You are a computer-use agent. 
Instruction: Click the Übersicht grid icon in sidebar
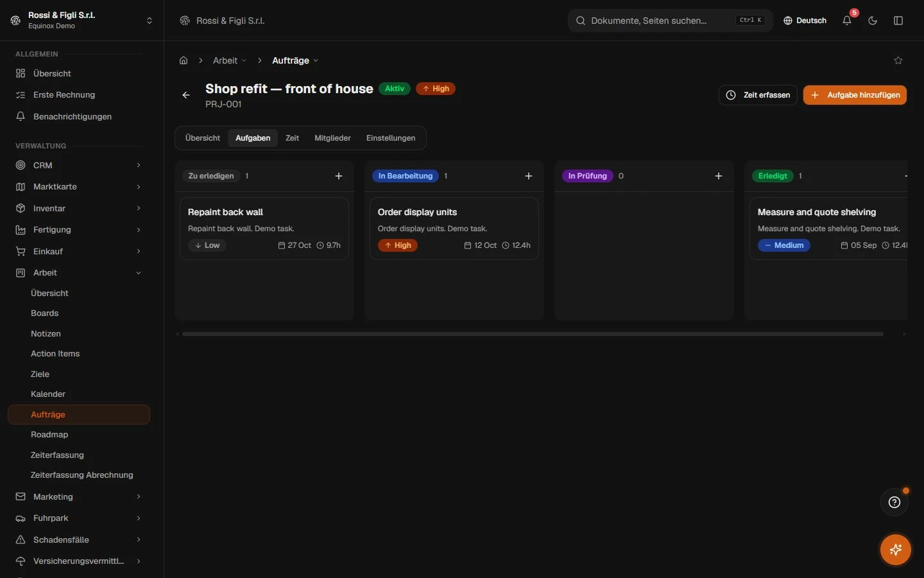pyautogui.click(x=21, y=73)
